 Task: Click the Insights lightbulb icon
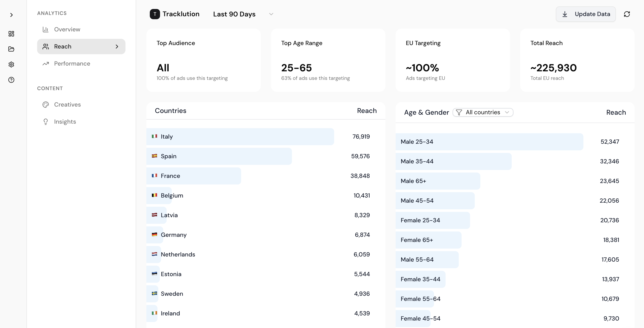click(x=45, y=122)
